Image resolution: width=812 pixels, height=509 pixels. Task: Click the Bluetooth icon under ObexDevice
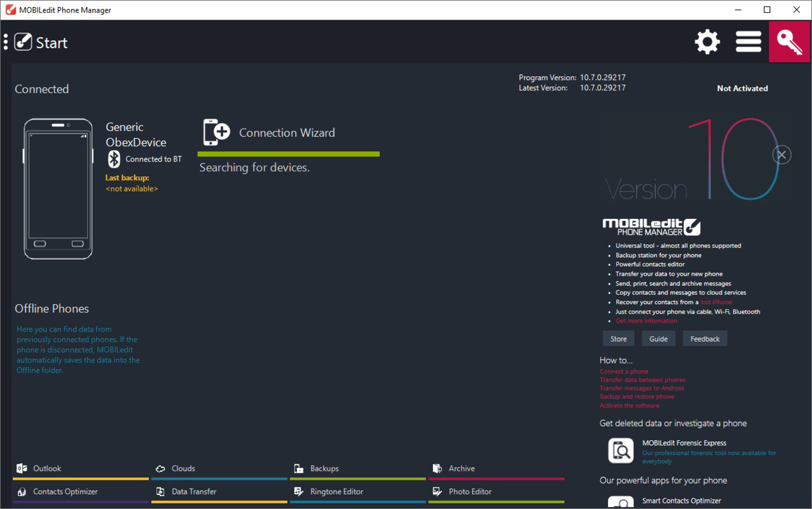pyautogui.click(x=114, y=159)
